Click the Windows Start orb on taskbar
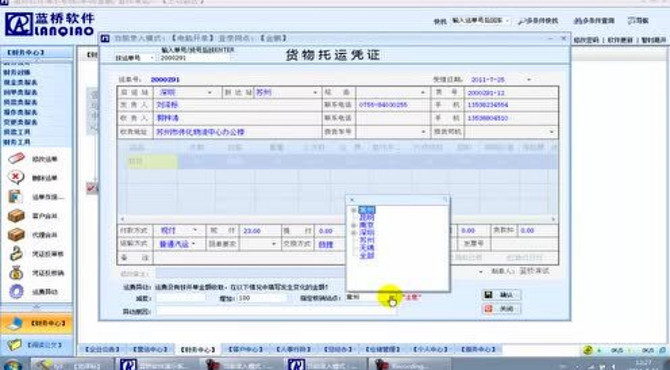Viewport: 670px width, 370px height. (x=13, y=365)
